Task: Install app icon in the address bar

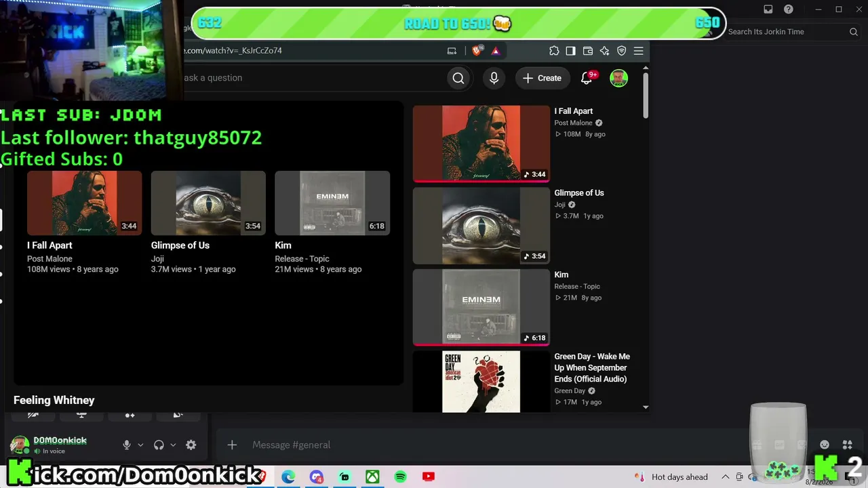Action: (x=452, y=51)
